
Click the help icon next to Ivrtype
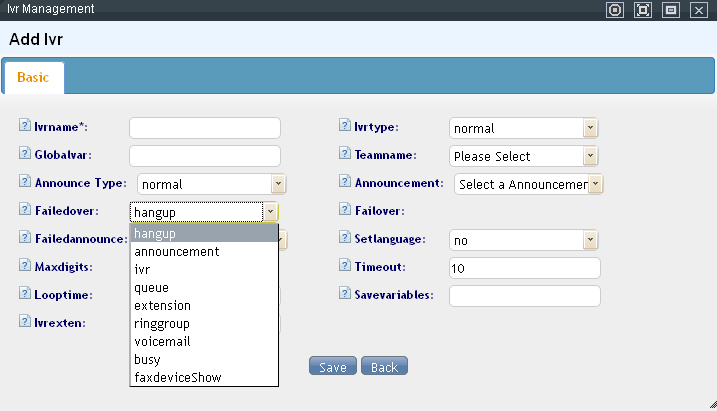pos(345,127)
